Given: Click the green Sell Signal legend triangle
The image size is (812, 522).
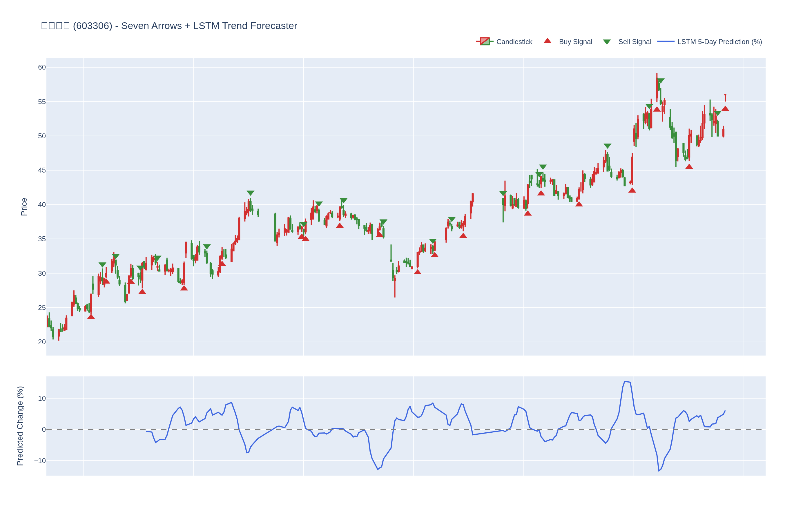Looking at the screenshot, I should 607,42.
